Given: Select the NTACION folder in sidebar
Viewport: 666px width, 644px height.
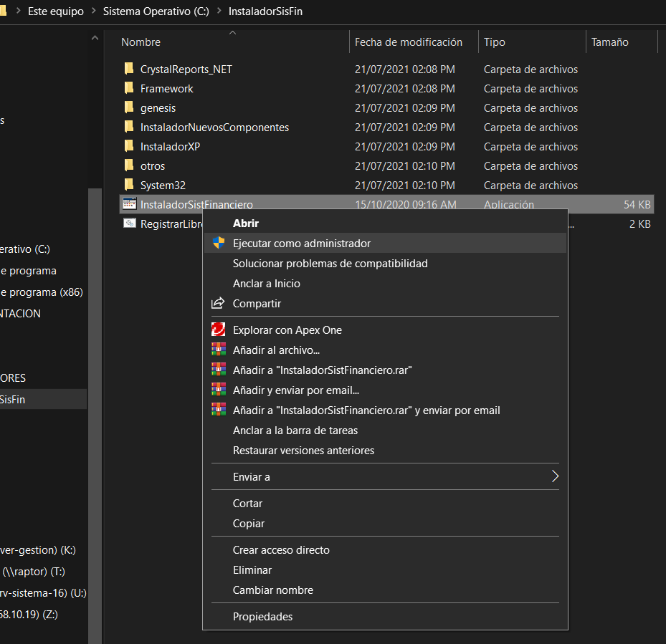Looking at the screenshot, I should [x=20, y=314].
